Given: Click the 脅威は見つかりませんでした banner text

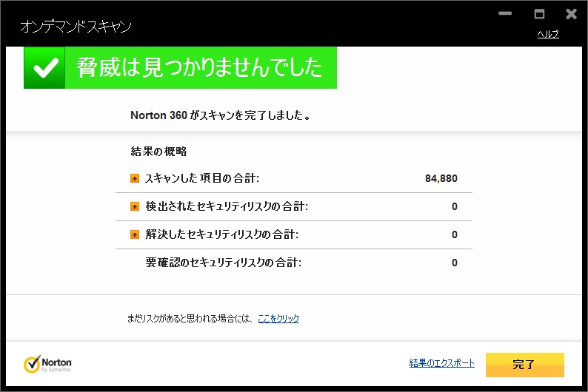Looking at the screenshot, I should [199, 68].
